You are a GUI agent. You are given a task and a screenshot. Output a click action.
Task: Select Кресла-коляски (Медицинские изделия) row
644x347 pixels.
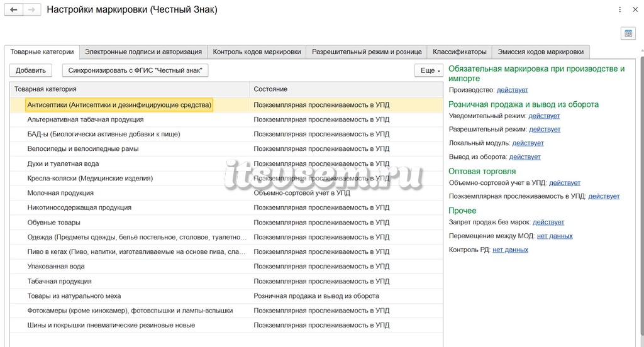pos(226,179)
